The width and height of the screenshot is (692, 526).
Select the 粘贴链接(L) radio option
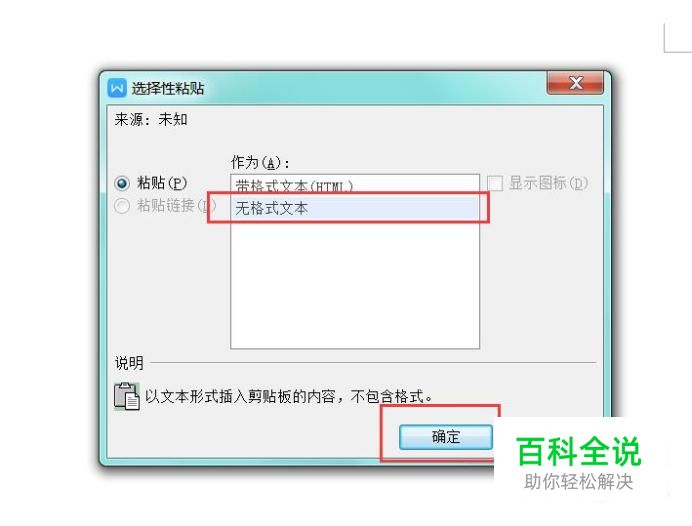[x=122, y=206]
